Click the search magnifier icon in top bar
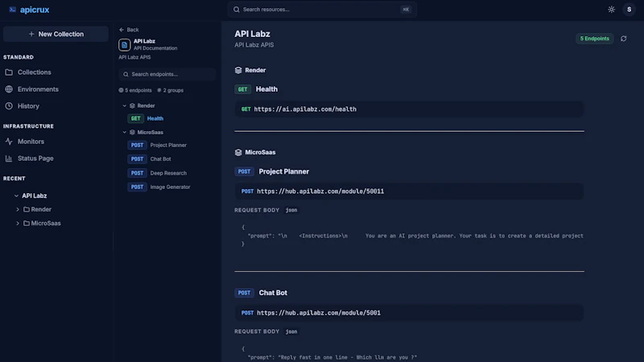This screenshot has height=362, width=644. (x=237, y=10)
